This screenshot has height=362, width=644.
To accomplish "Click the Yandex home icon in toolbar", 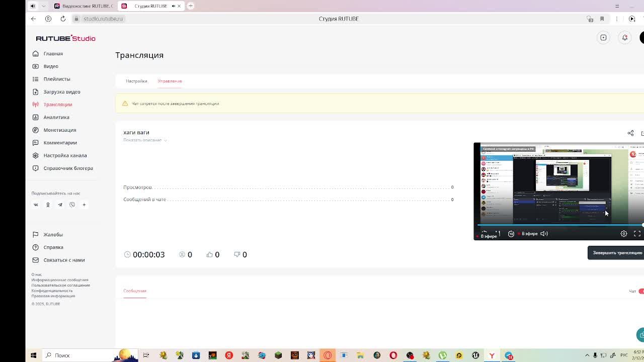I will click(x=48, y=19).
